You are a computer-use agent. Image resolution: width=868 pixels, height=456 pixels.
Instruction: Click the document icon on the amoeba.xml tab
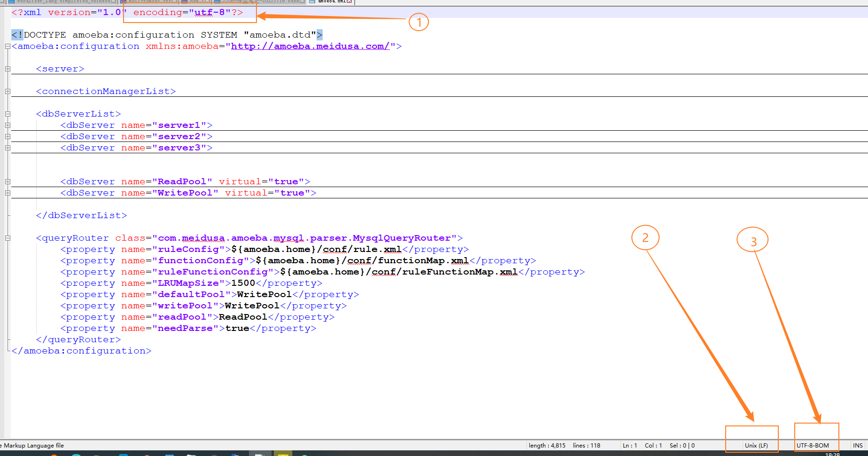pyautogui.click(x=312, y=2)
